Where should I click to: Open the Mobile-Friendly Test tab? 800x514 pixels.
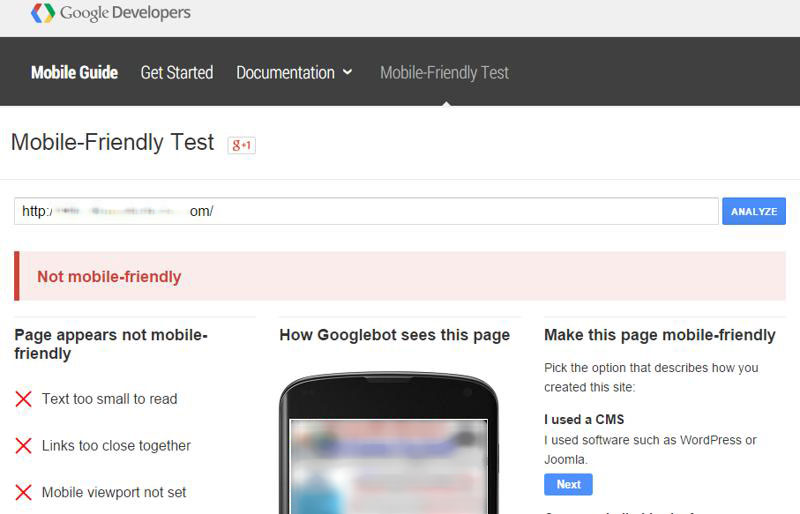pos(444,72)
